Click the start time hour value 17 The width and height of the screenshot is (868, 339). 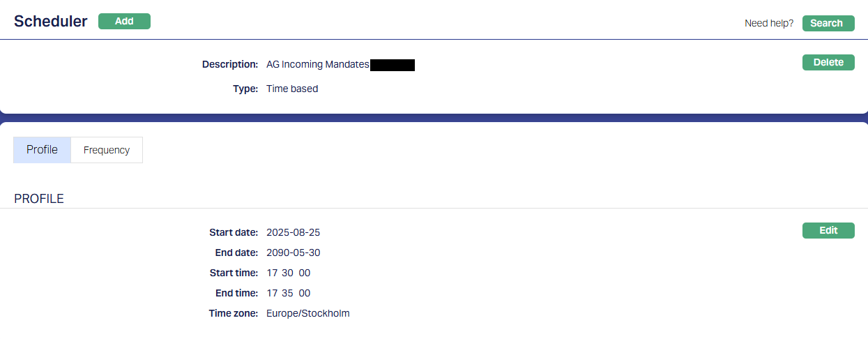pos(272,273)
